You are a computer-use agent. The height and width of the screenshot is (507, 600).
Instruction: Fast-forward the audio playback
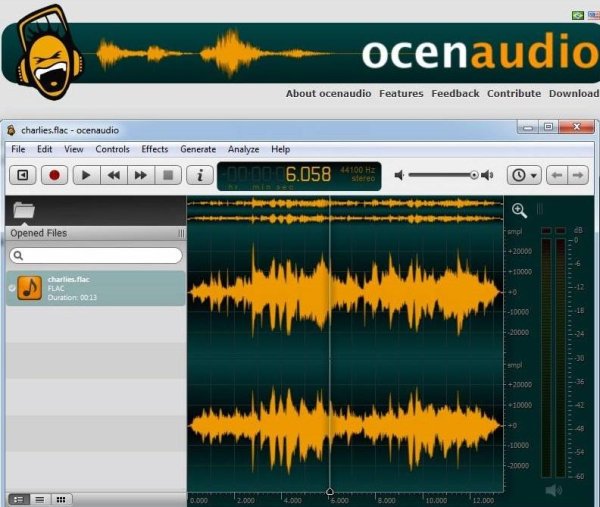coord(141,175)
